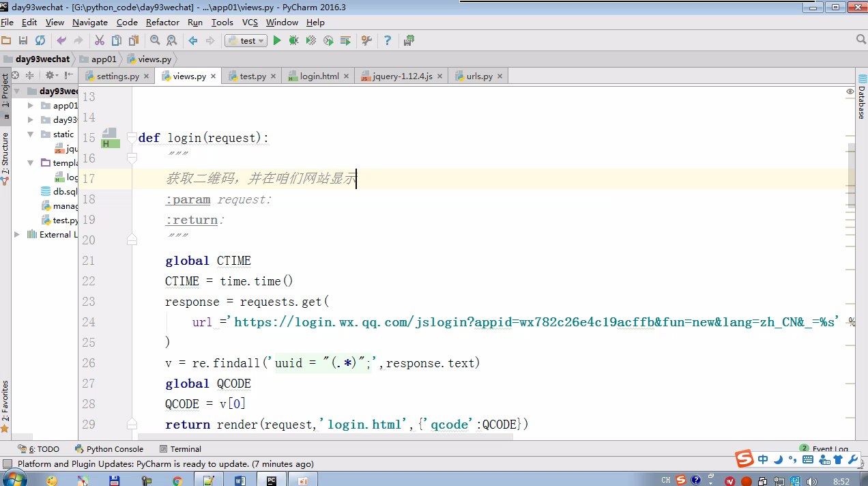This screenshot has height=486, width=868.
Task: Open Chrome from the Windows taskbar
Action: point(177,481)
